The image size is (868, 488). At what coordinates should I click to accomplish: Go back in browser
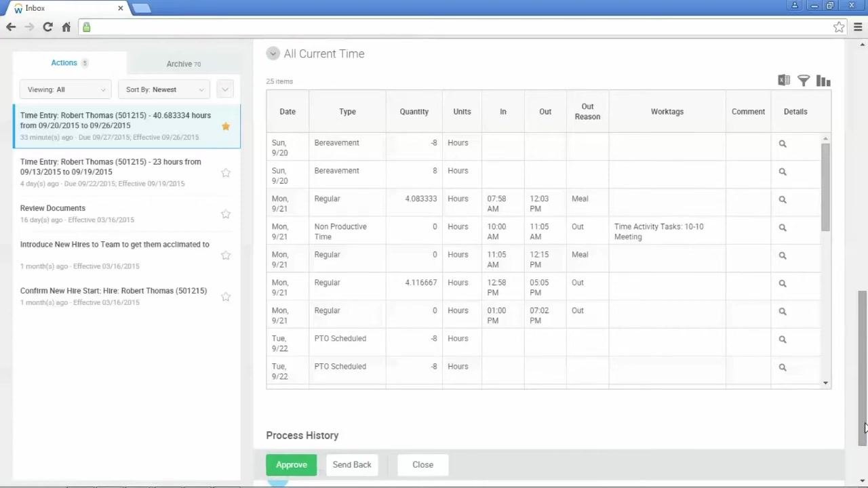click(x=11, y=27)
